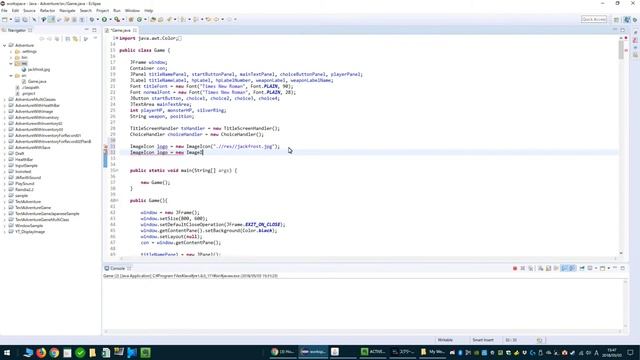Toggle Word Wrap in Console toolbar
Viewport: 640px width, 360px height.
[556, 268]
